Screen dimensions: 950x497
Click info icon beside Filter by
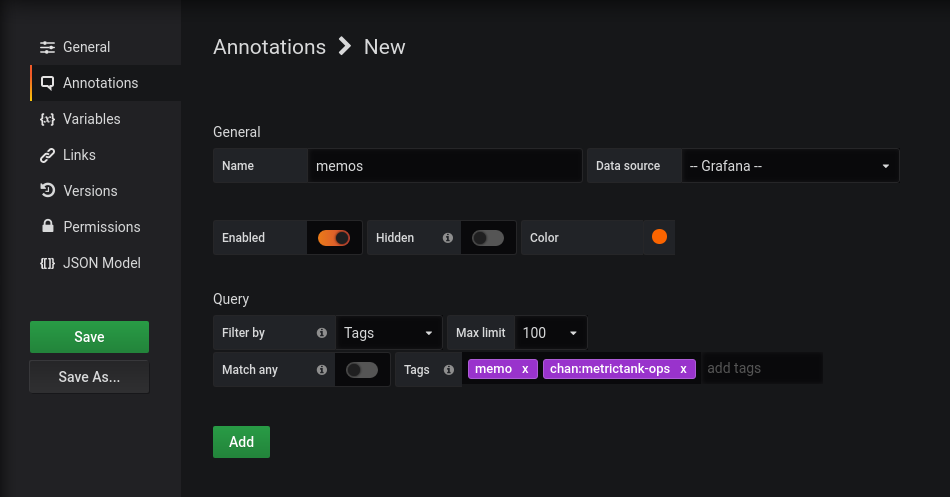pos(321,333)
